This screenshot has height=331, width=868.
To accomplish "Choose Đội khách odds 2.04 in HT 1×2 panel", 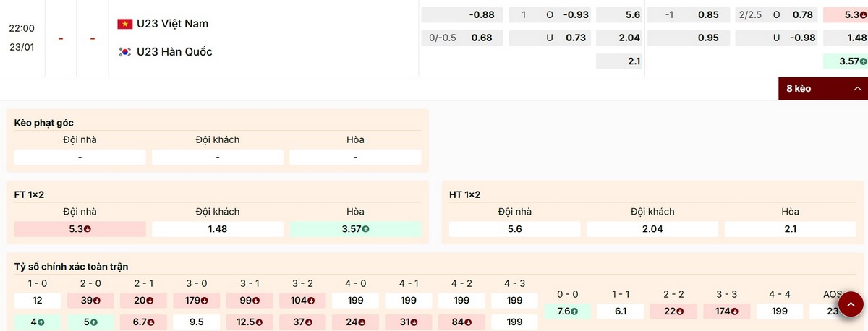I will tap(652, 229).
